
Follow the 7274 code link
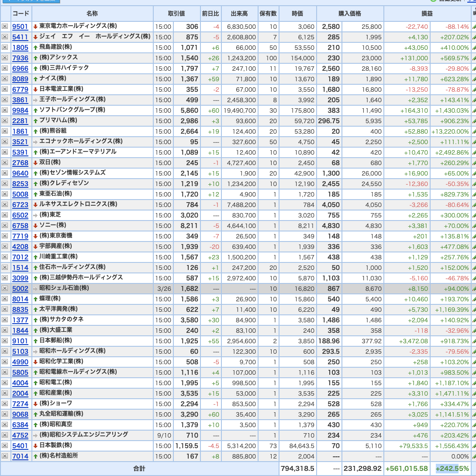(20, 404)
